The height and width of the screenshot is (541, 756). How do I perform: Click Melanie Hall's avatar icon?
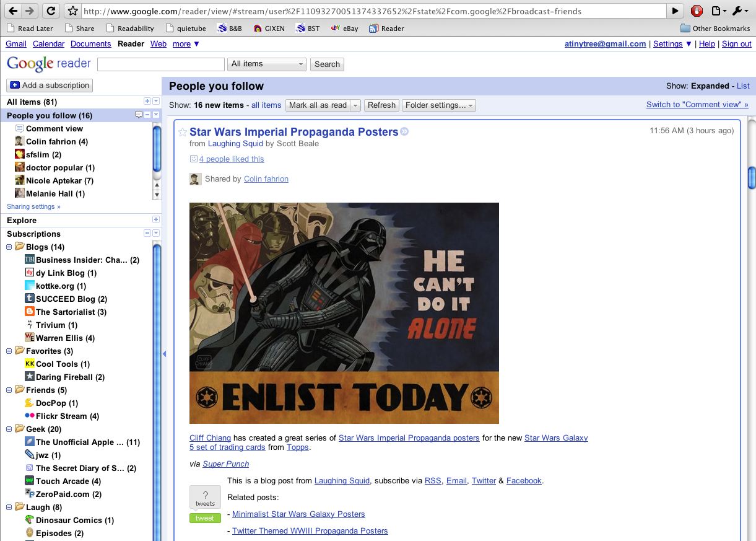click(x=20, y=193)
